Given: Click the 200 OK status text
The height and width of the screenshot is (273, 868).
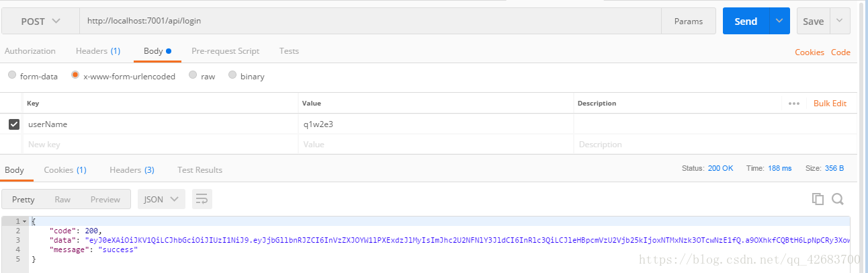Looking at the screenshot, I should (x=720, y=168).
